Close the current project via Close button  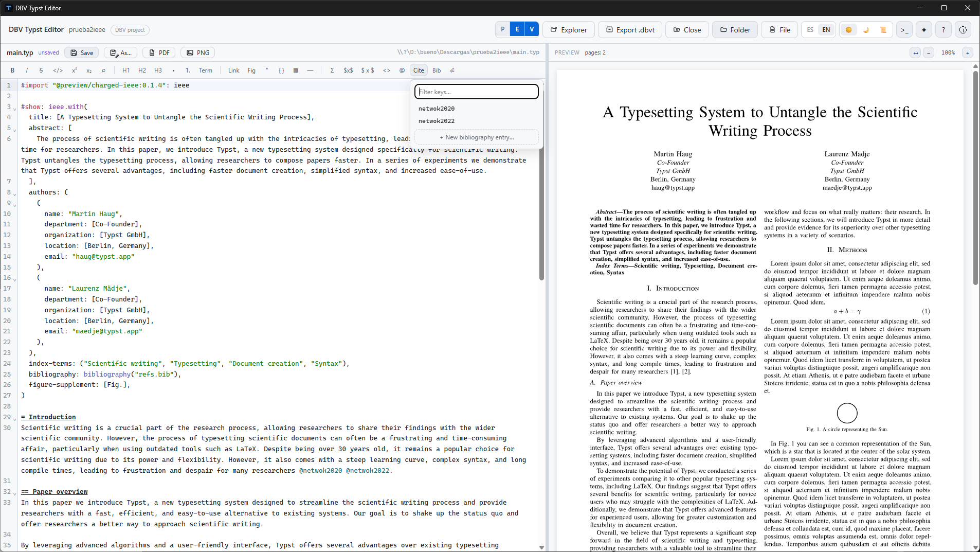[x=687, y=30]
